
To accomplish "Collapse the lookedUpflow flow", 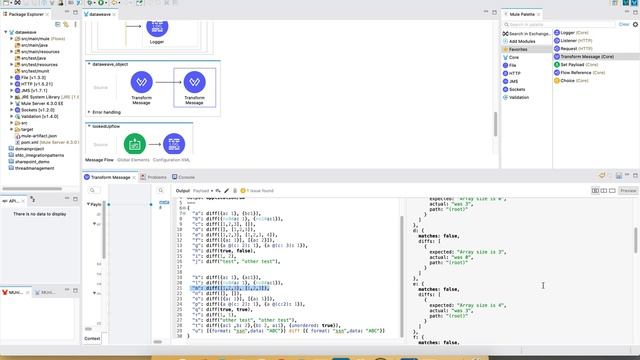I will [89, 126].
